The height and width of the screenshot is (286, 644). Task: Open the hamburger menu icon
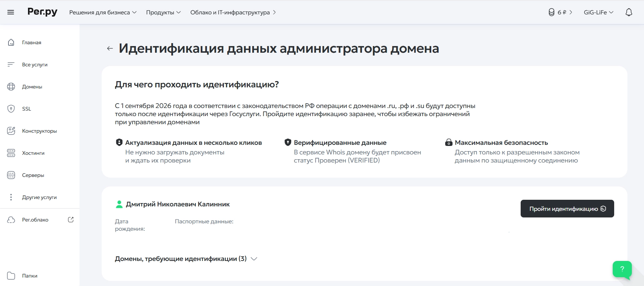click(x=11, y=12)
